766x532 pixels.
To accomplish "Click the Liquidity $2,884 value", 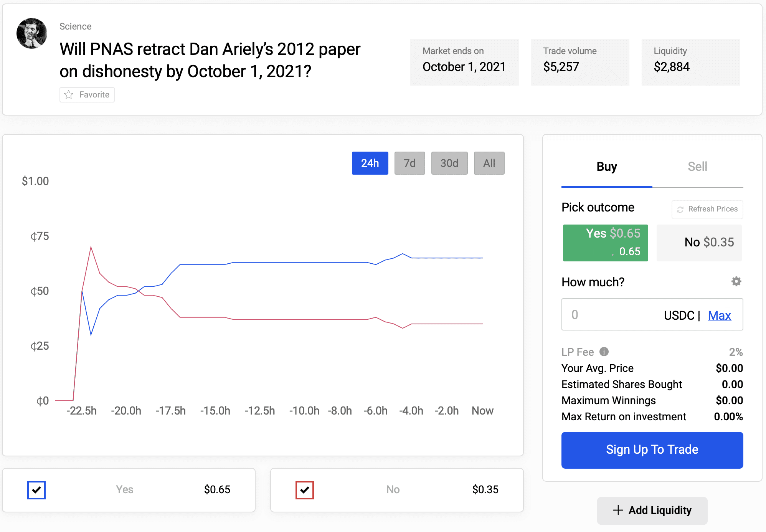I will click(672, 67).
